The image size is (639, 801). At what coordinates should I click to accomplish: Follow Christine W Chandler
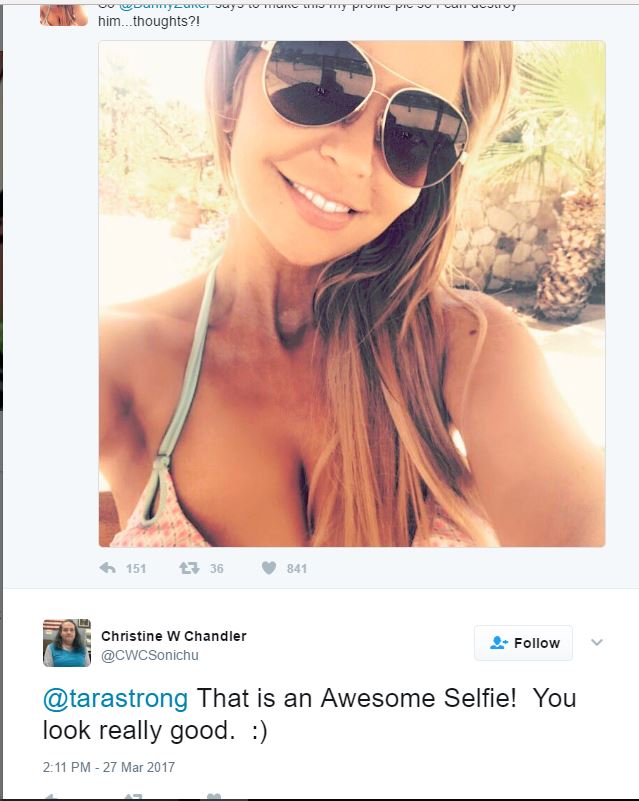[523, 643]
